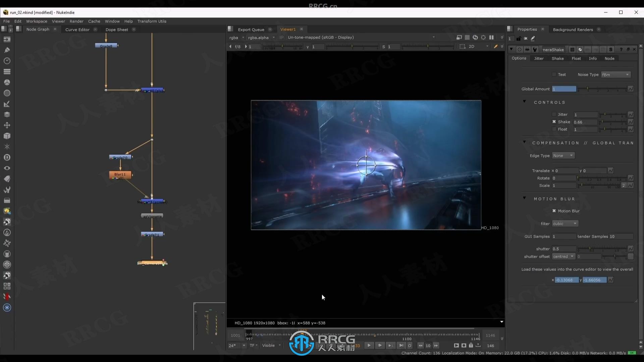
Task: Skip forward by increment frames
Action: click(x=436, y=346)
